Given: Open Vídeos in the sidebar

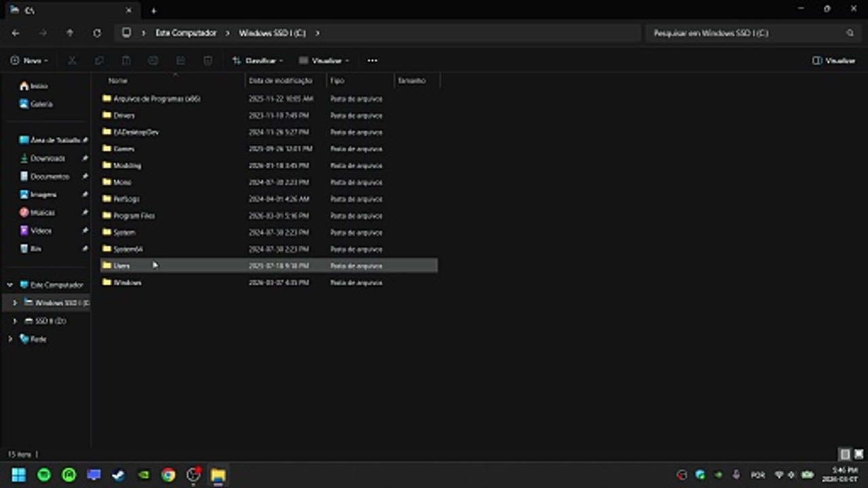Looking at the screenshot, I should 35,230.
